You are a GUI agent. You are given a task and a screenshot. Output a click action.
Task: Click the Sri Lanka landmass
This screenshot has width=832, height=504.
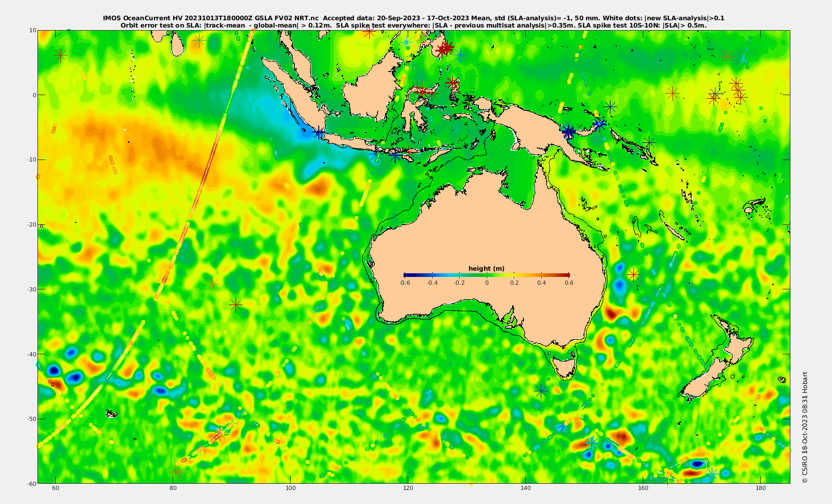[177, 44]
